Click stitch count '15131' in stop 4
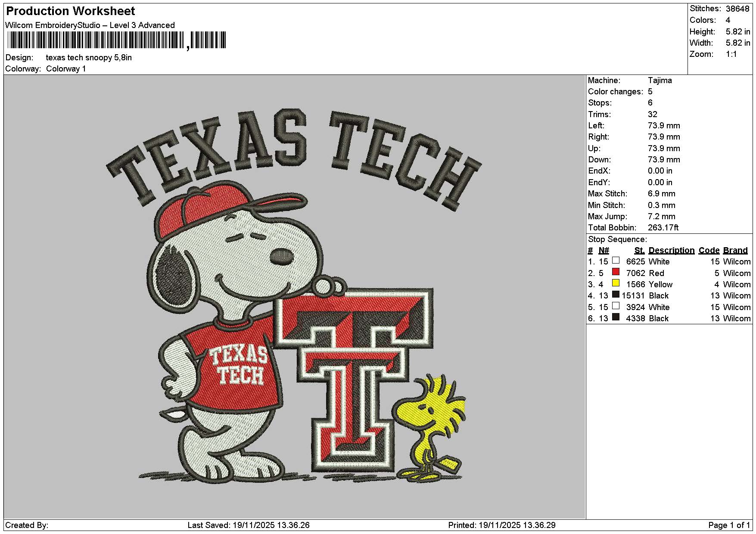 (633, 295)
